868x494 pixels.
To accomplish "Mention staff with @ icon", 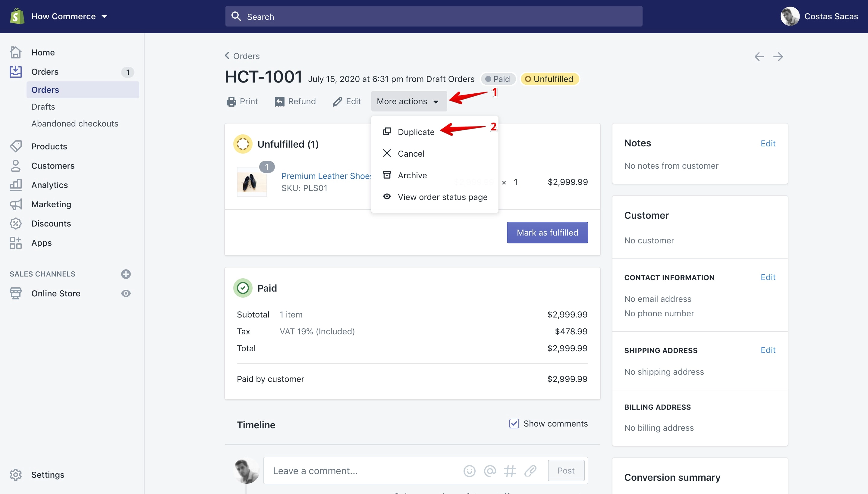I will pyautogui.click(x=490, y=471).
